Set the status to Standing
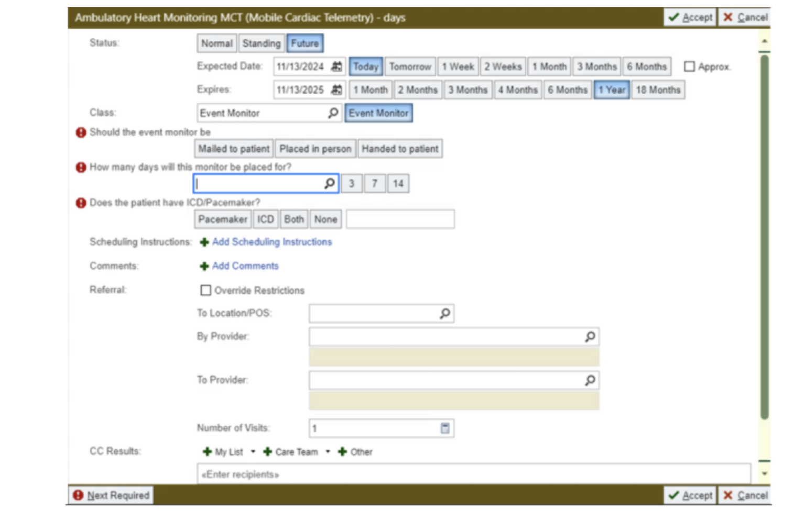 [x=261, y=43]
